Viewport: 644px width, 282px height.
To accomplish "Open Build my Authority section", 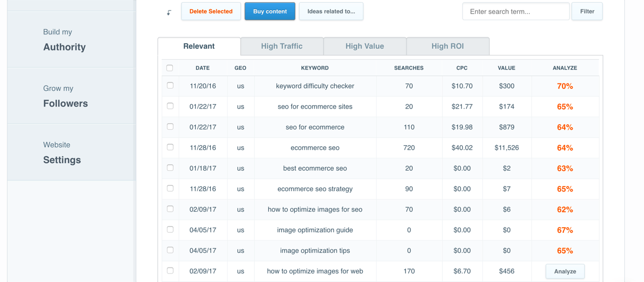I will 71,40.
